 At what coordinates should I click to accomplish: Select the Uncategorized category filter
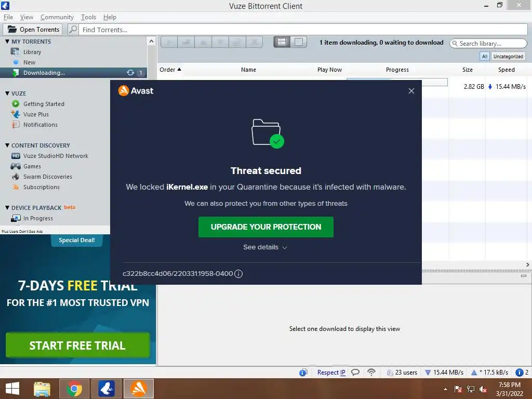point(508,56)
